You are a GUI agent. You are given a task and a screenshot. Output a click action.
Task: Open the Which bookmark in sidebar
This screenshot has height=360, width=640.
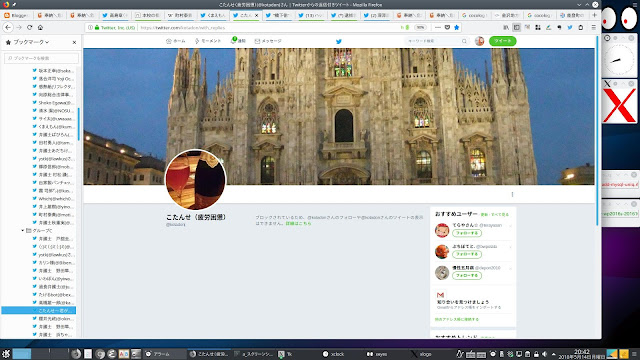point(53,199)
